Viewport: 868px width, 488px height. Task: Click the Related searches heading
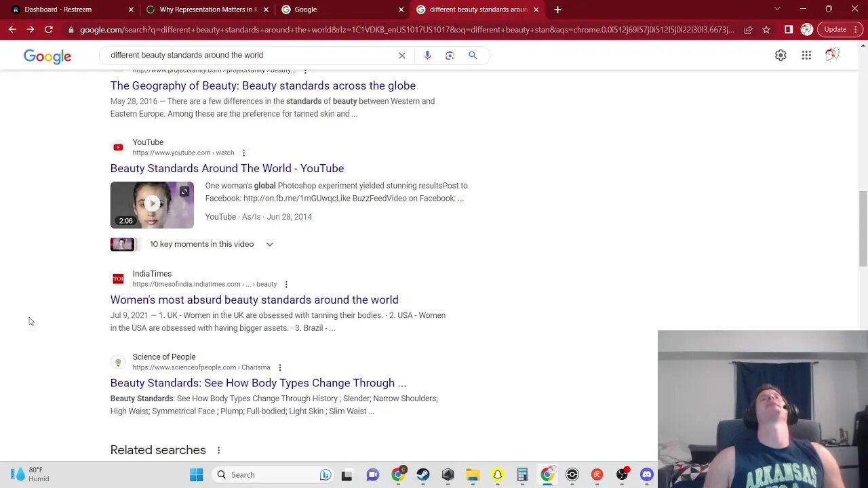point(158,450)
